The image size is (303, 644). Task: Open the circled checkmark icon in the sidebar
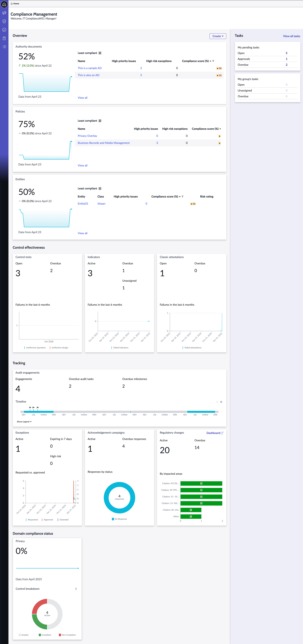coord(4,30)
